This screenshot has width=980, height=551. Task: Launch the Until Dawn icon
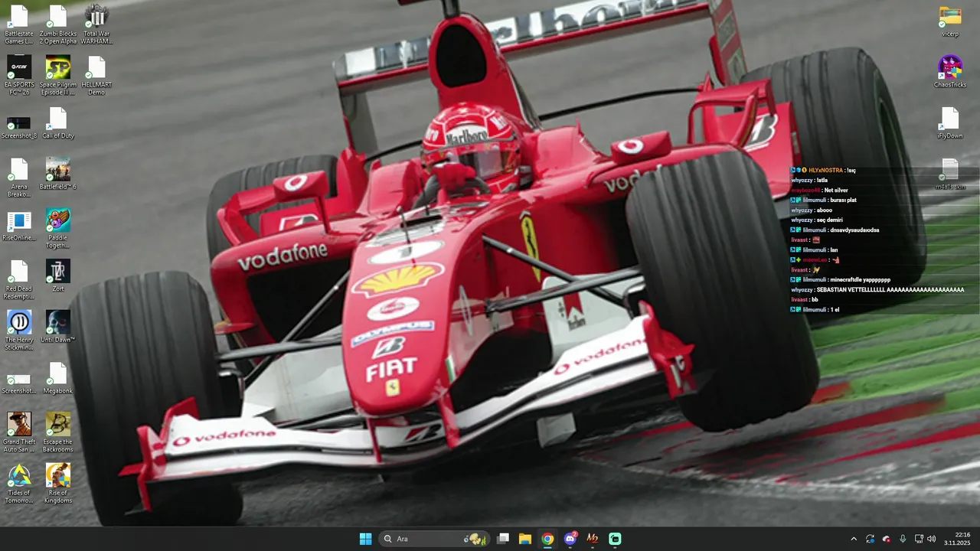point(58,327)
